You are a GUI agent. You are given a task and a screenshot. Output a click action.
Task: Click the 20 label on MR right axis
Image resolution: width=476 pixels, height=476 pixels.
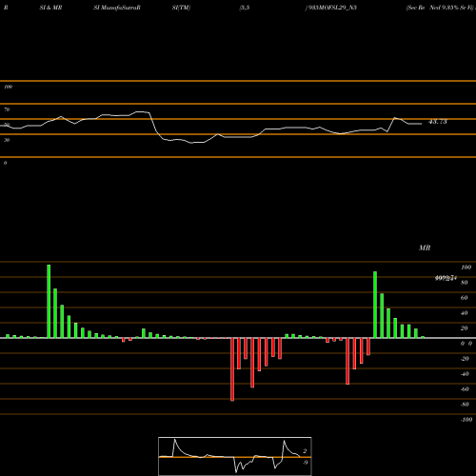(465, 328)
